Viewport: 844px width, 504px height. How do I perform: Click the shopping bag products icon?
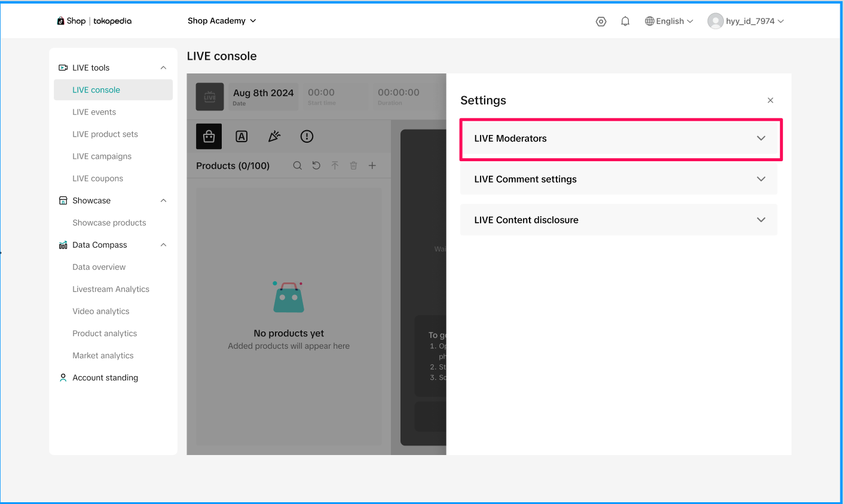[x=209, y=137]
